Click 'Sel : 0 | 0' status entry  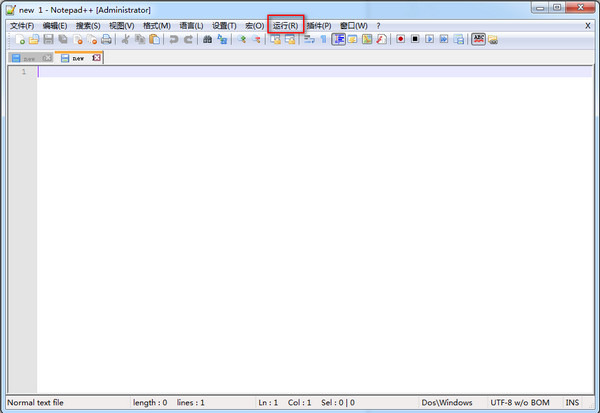click(x=338, y=403)
